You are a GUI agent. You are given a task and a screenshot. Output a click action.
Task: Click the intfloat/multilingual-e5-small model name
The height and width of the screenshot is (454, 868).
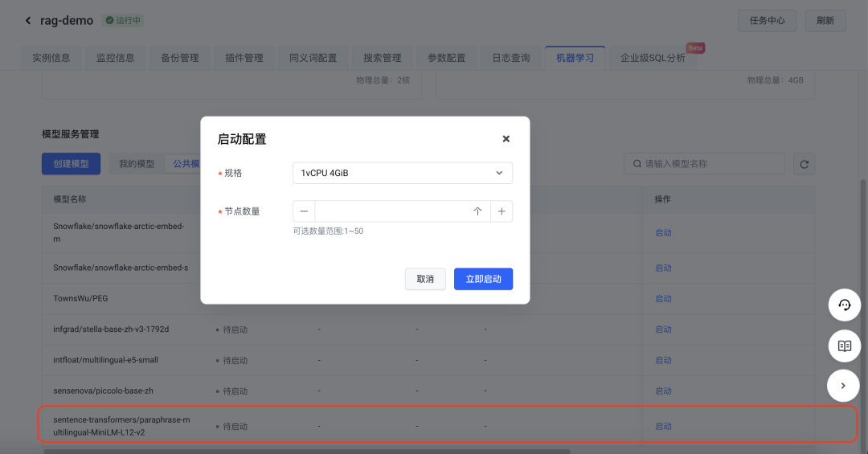[x=106, y=360]
